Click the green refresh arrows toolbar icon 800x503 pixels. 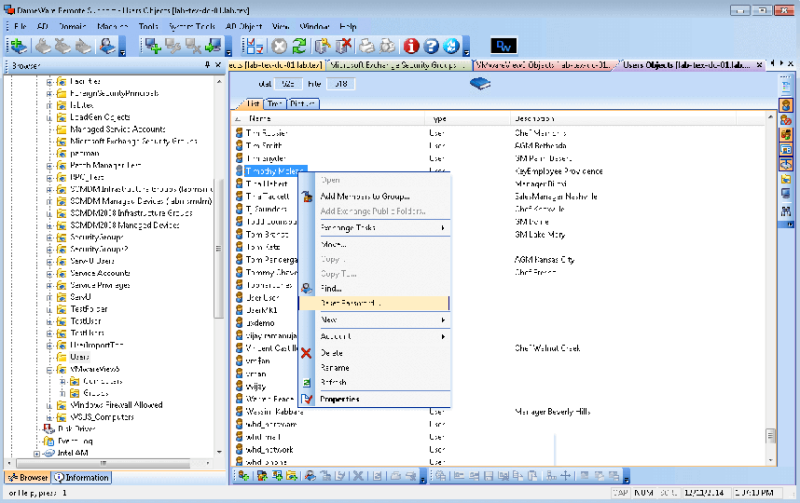[299, 46]
